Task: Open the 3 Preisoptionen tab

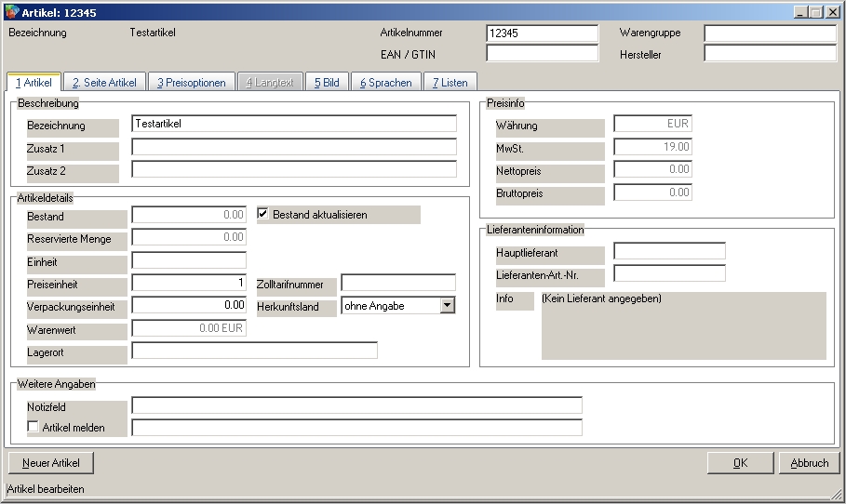Action: (191, 83)
